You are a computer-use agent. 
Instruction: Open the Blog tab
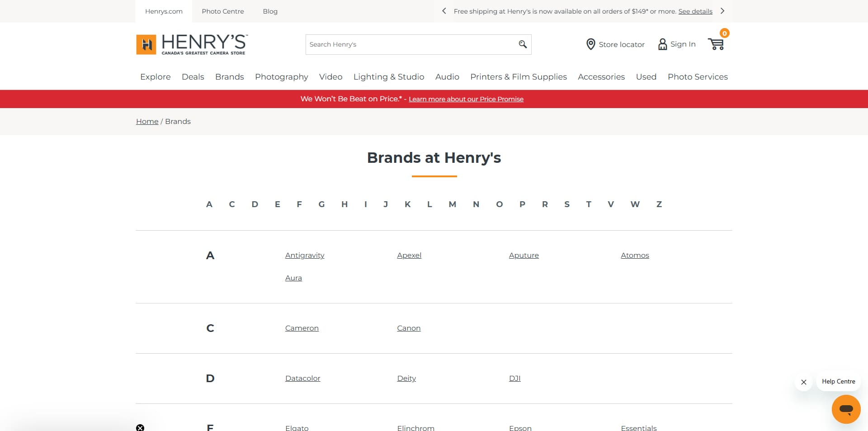click(270, 11)
